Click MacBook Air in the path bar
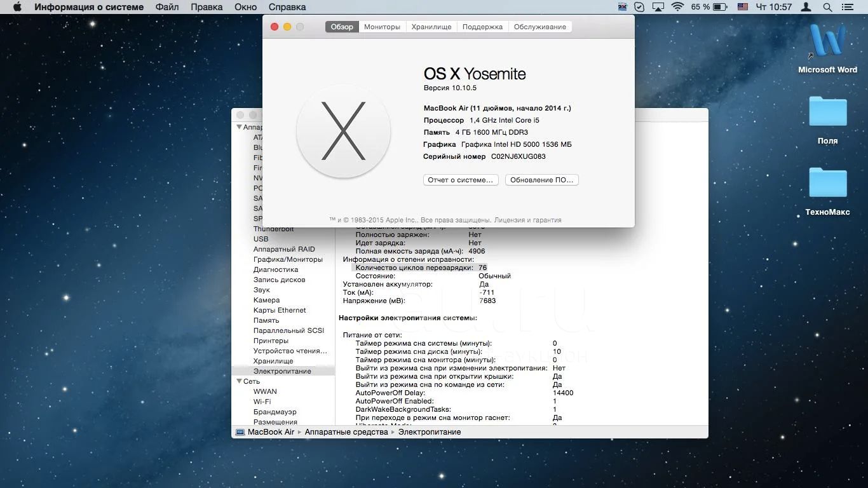This screenshot has width=868, height=488. [x=271, y=432]
